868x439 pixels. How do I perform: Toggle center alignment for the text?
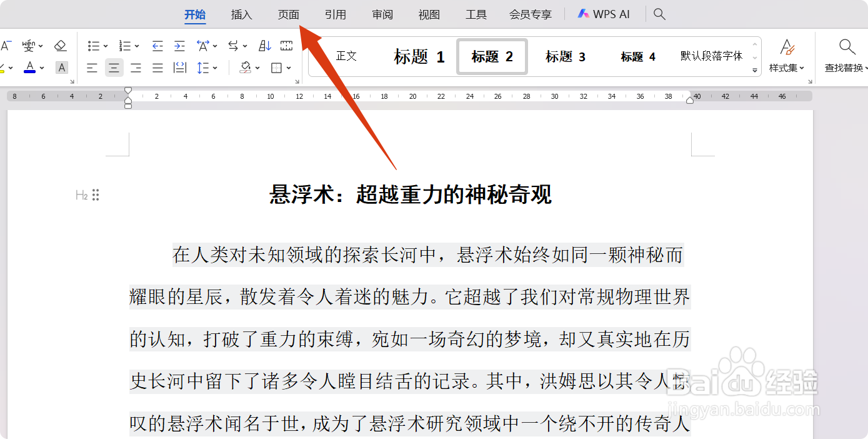pyautogui.click(x=114, y=68)
